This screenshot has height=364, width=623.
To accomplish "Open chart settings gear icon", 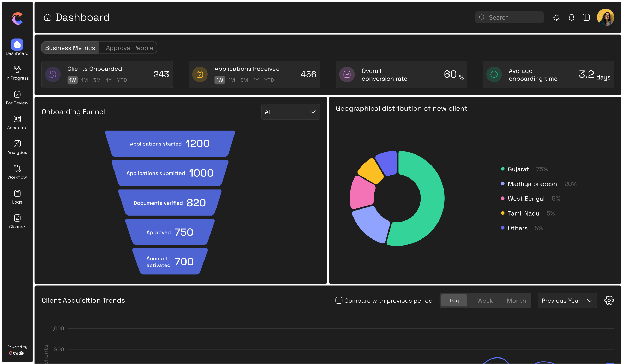I will [x=609, y=300].
